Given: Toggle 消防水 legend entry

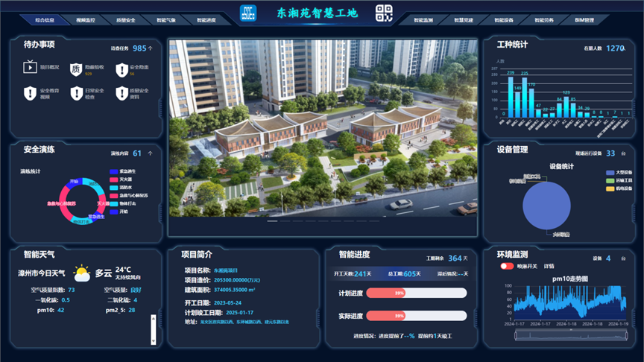Looking at the screenshot, I should 121,188.
